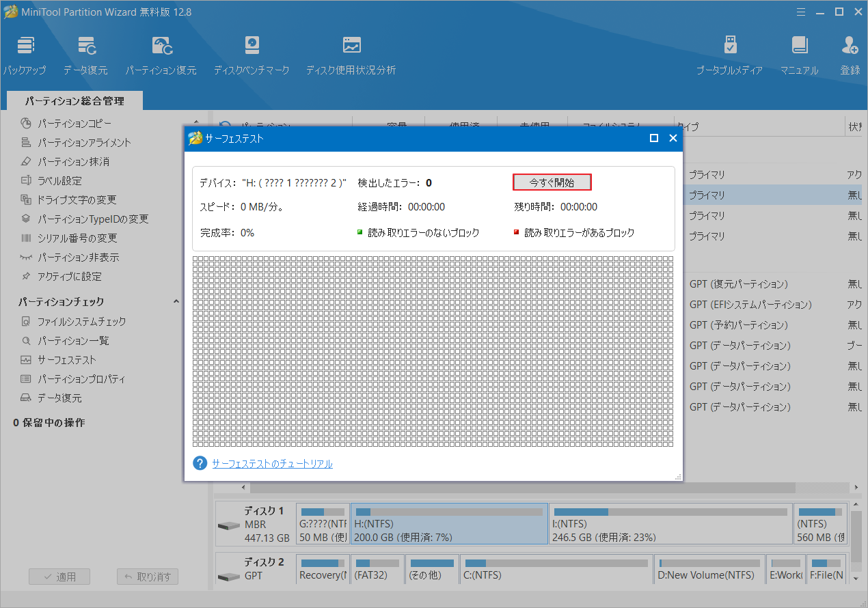Switch to the パーティション総合管理 tab
The image size is (868, 608).
[73, 100]
